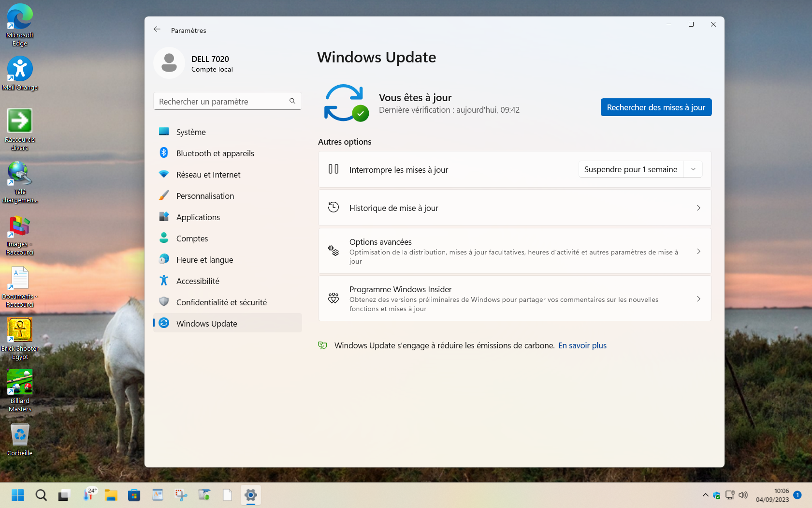812x508 pixels.
Task: Click the Rechercher un paramètre field
Action: click(x=227, y=101)
